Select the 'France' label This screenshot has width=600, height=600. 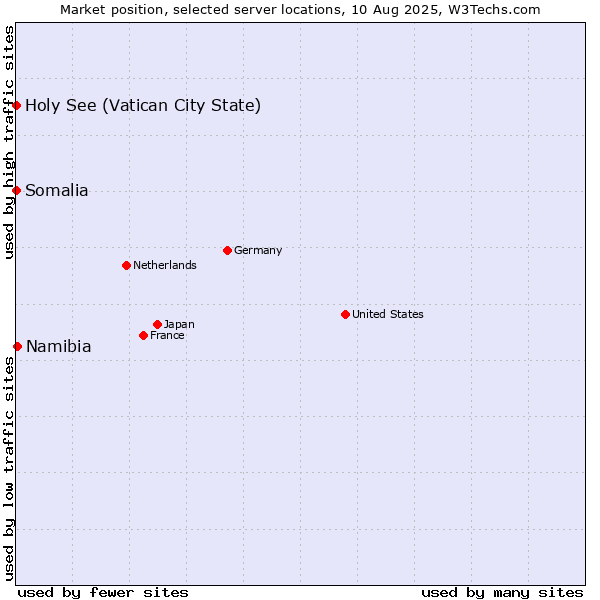[x=167, y=336]
